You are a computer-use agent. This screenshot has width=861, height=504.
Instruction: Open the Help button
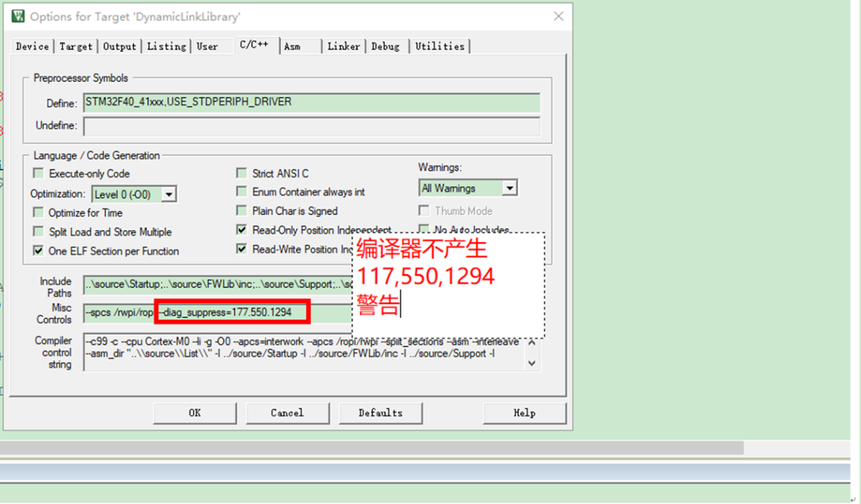click(x=525, y=413)
